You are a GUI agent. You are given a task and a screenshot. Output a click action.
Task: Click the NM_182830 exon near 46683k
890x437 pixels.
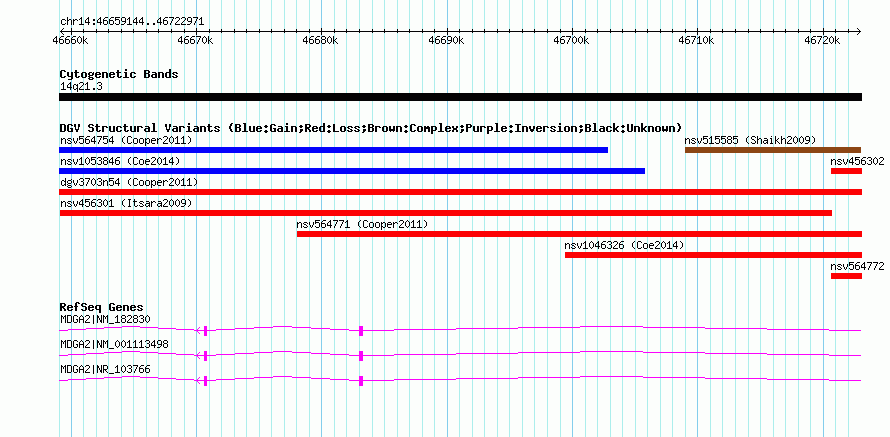click(361, 331)
